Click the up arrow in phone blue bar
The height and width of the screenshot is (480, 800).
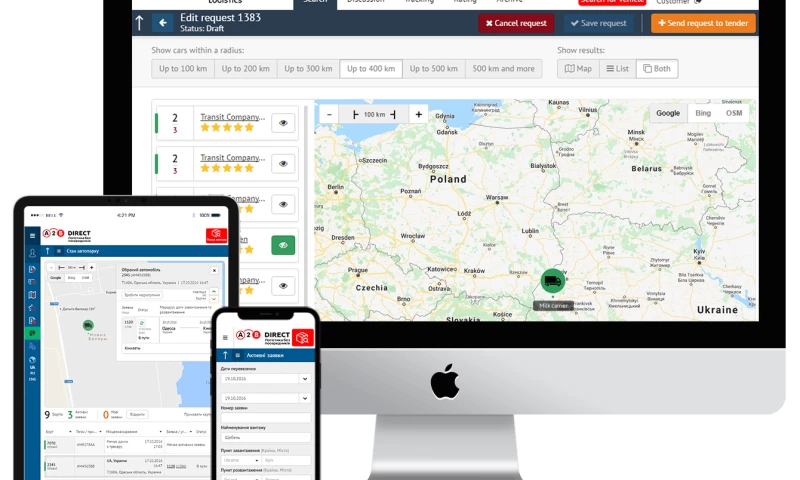tap(225, 355)
